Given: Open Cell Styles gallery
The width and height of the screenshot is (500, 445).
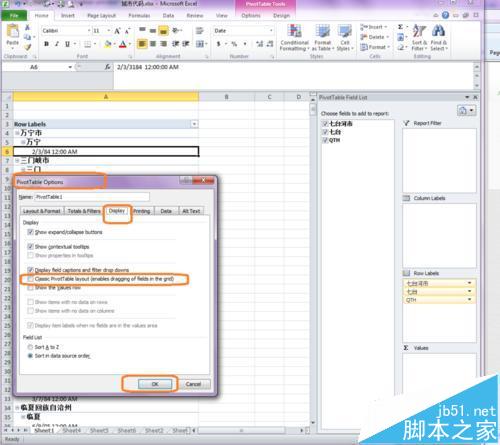Looking at the screenshot, I should pos(345,38).
